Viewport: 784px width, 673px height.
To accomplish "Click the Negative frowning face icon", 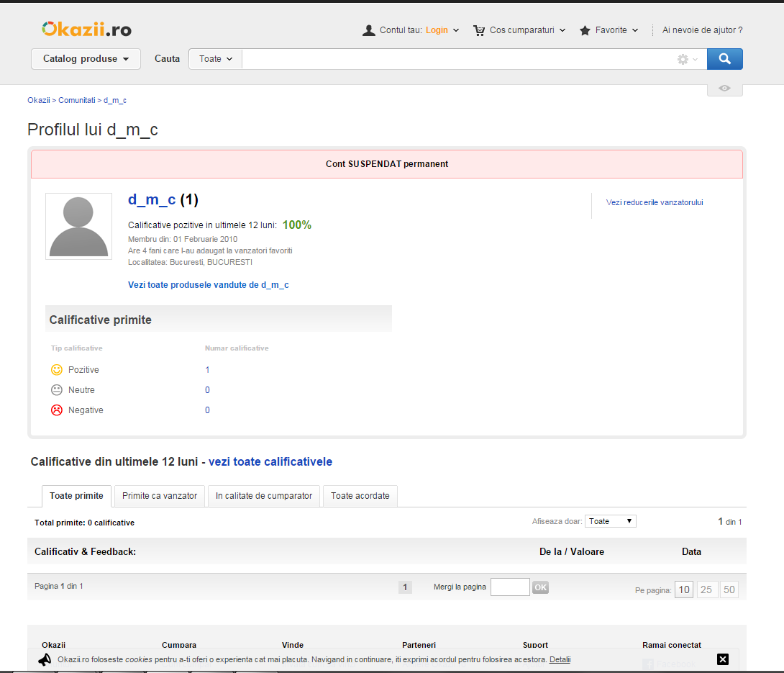I will coord(56,410).
